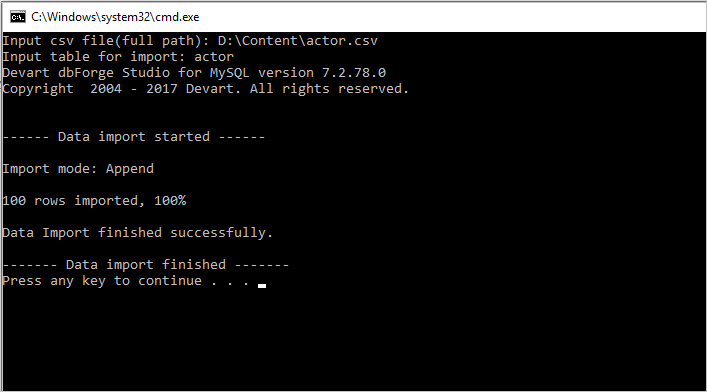The width and height of the screenshot is (707, 392).
Task: Click 'Data Import finished successfully.' message
Action: pos(138,233)
